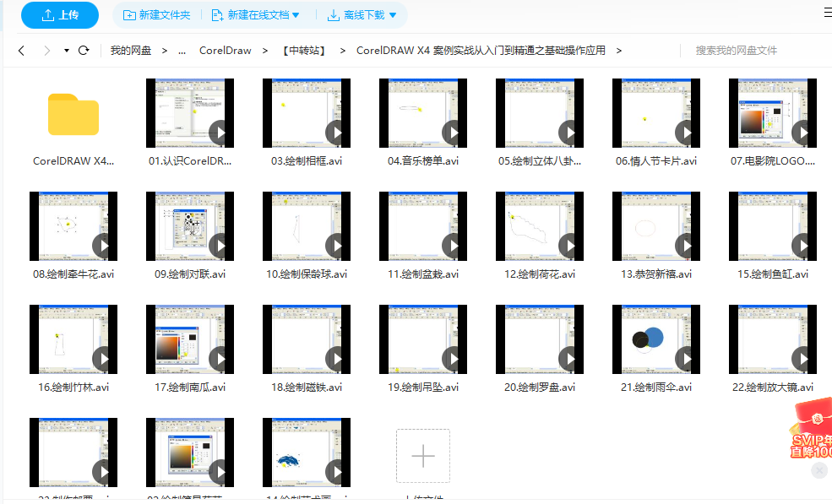The width and height of the screenshot is (832, 504).
Task: Expand the collapsed breadcrumb ellipsis
Action: 182,51
